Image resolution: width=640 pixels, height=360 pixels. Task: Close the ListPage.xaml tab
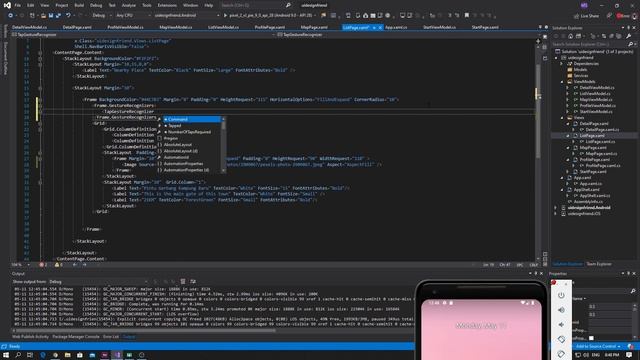click(380, 27)
